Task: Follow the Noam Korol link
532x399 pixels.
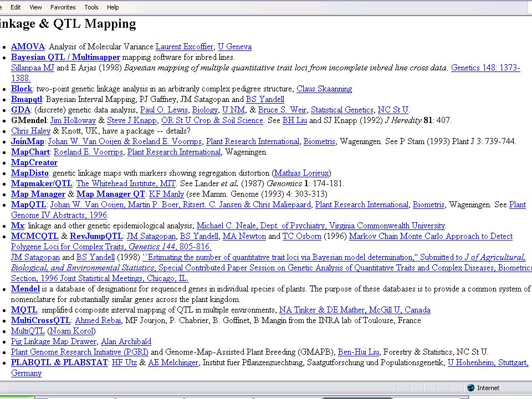Action: [x=71, y=331]
